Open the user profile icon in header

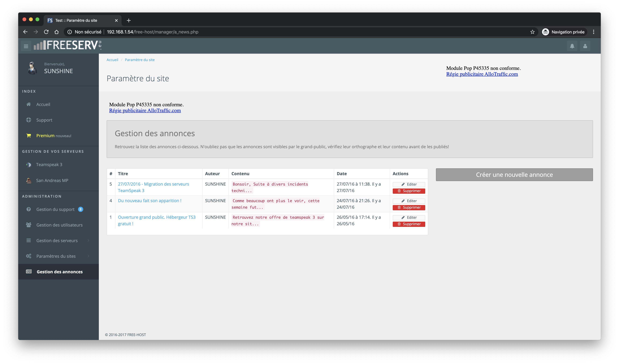[x=585, y=46]
